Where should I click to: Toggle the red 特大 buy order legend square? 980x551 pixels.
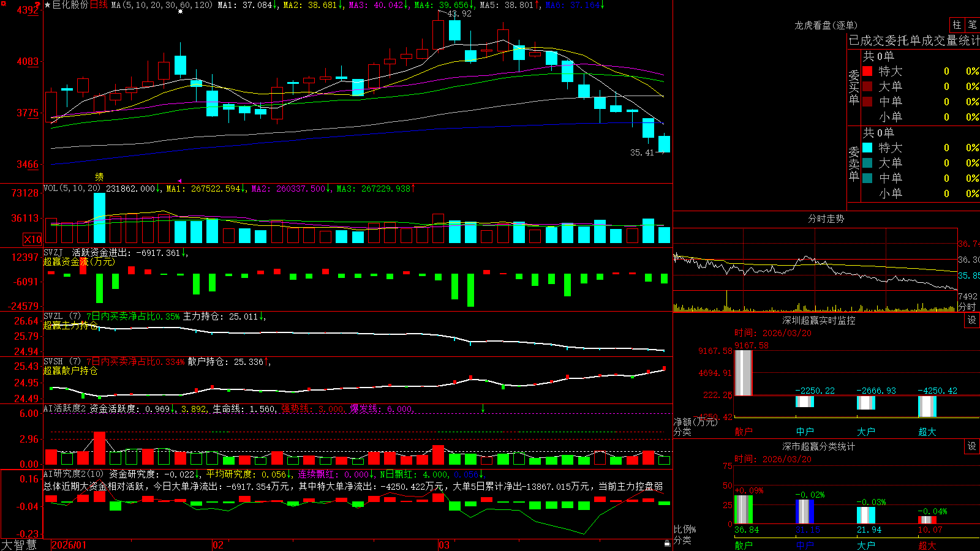[x=867, y=71]
